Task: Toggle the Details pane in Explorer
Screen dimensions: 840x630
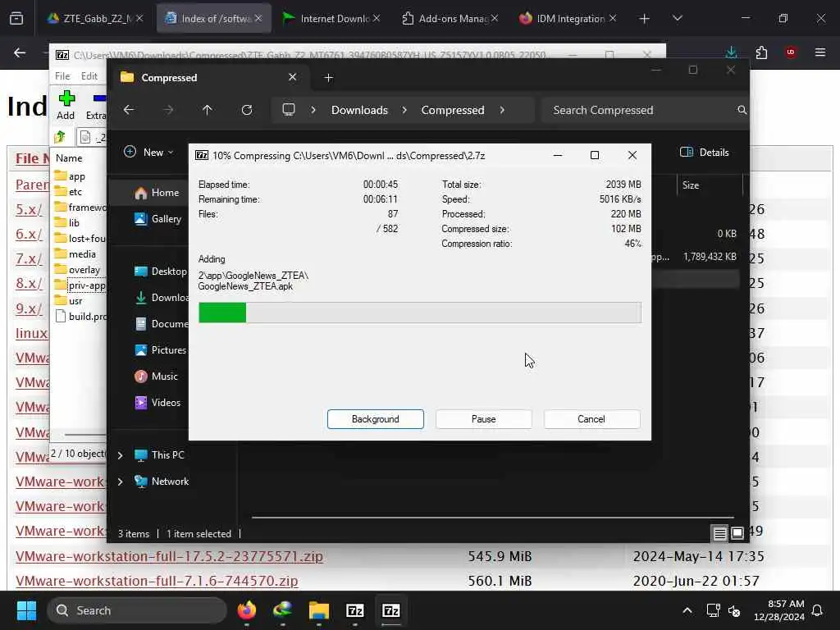Action: [x=705, y=152]
